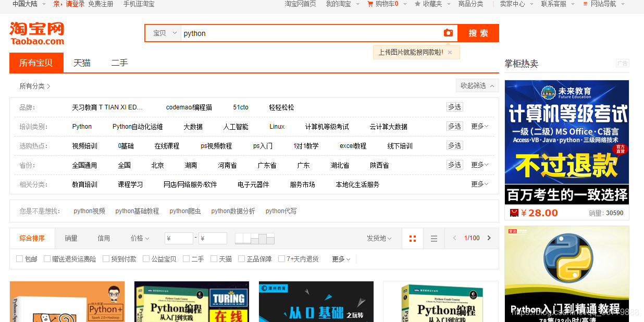Tick the 7+天内退货 checkbox

pyautogui.click(x=281, y=259)
